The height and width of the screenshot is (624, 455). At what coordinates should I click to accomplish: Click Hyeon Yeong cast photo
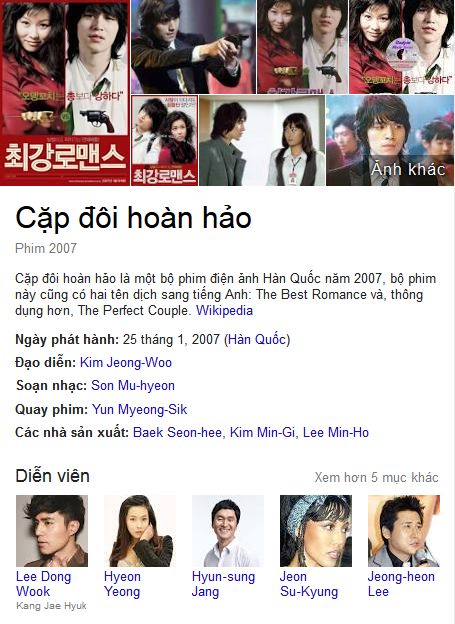(140, 531)
